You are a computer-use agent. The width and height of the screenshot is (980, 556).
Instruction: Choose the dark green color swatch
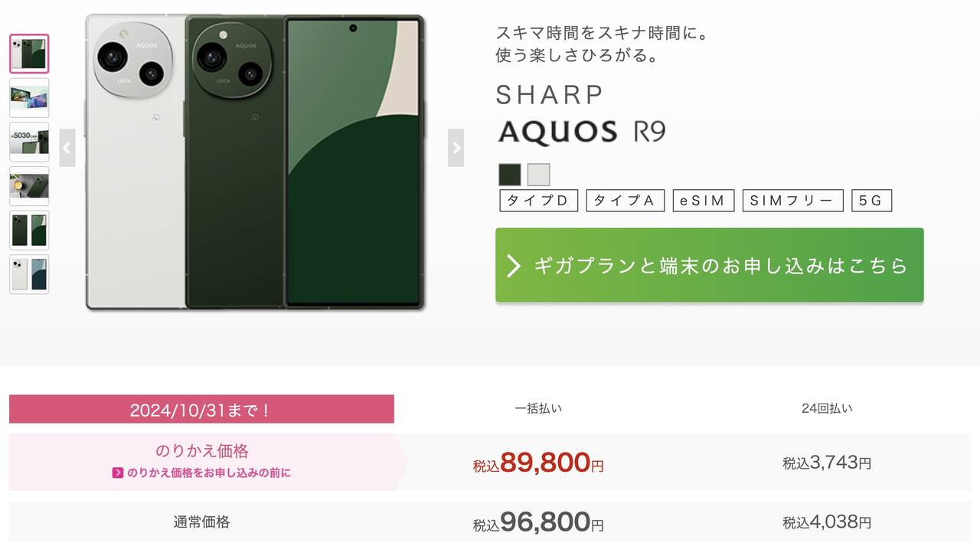(510, 175)
